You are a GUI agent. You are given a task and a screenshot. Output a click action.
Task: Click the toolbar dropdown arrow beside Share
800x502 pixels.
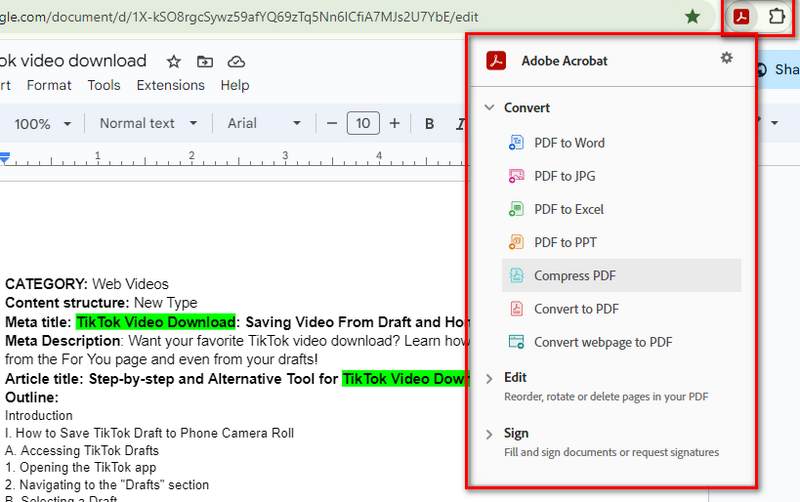click(x=774, y=123)
